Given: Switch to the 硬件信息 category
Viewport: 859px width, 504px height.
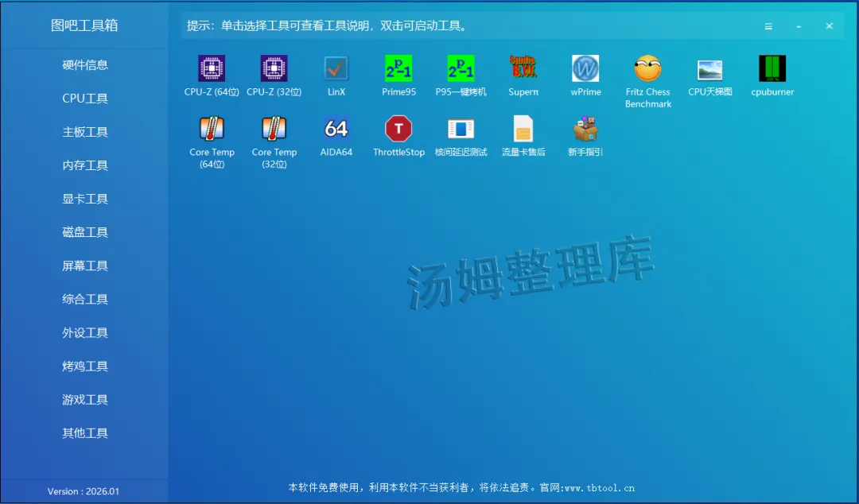Looking at the screenshot, I should point(85,65).
